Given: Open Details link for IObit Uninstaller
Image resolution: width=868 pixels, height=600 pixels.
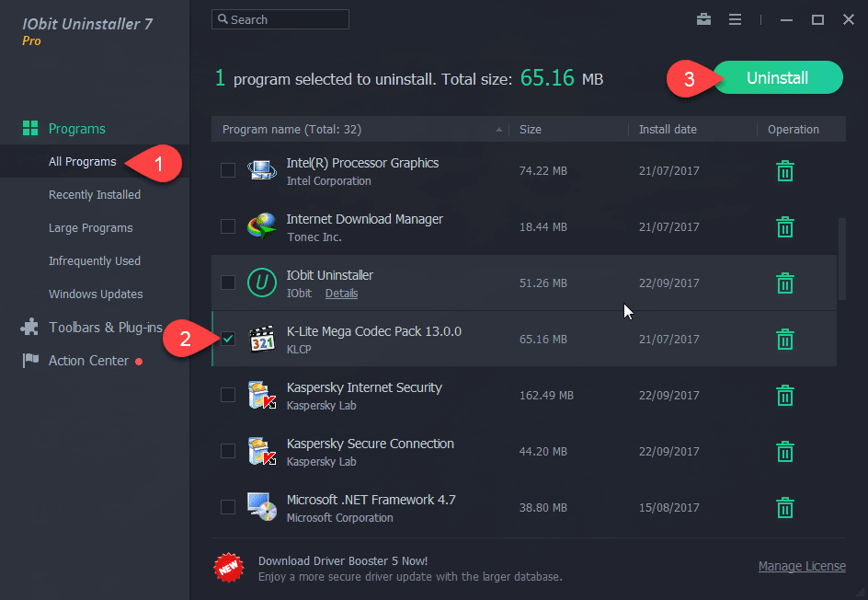Looking at the screenshot, I should tap(341, 294).
